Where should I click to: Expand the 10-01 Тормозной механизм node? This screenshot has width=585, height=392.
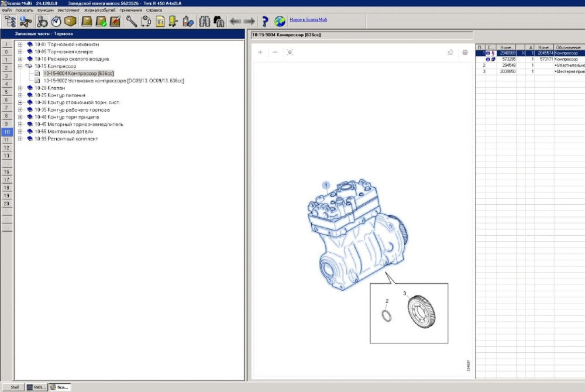pos(20,44)
